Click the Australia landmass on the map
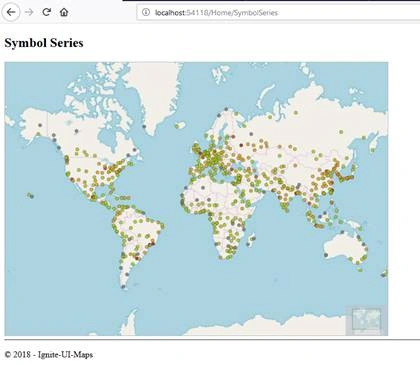Screen dimensions: 420x365 pyautogui.click(x=345, y=247)
